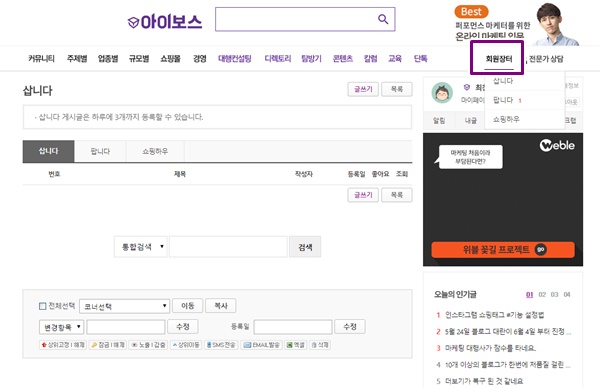
Task: Click 삭제 delete tool
Action: [320, 345]
